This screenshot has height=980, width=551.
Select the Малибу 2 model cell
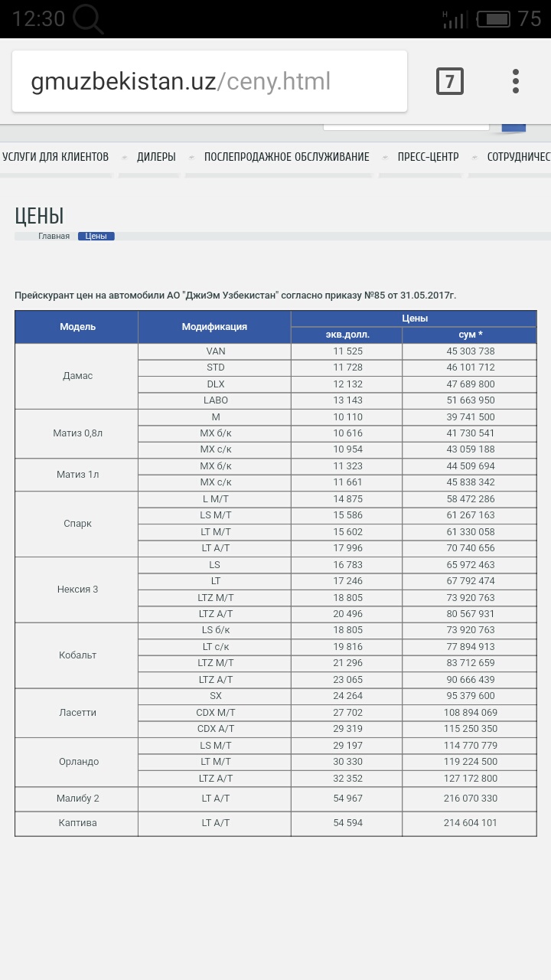(x=77, y=799)
